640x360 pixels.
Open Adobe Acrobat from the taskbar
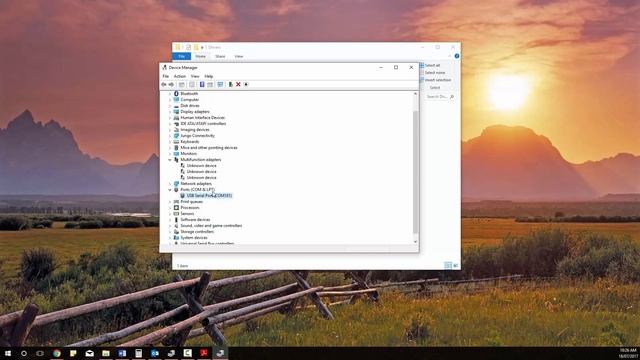[x=204, y=353]
